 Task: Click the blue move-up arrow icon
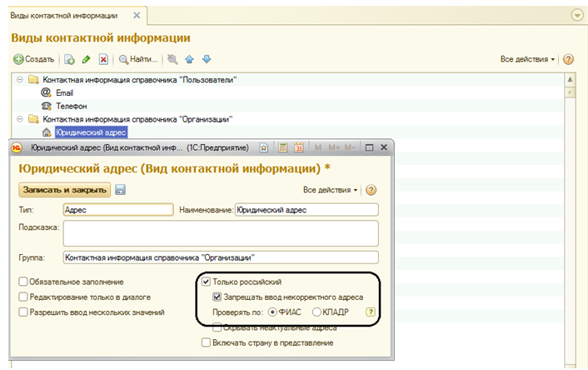pyautogui.click(x=190, y=59)
